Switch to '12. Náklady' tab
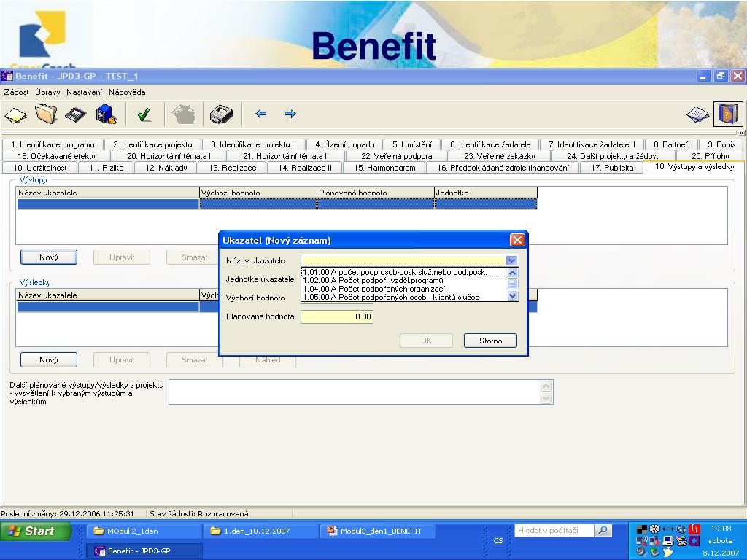Screen dimensions: 747x560 point(166,168)
